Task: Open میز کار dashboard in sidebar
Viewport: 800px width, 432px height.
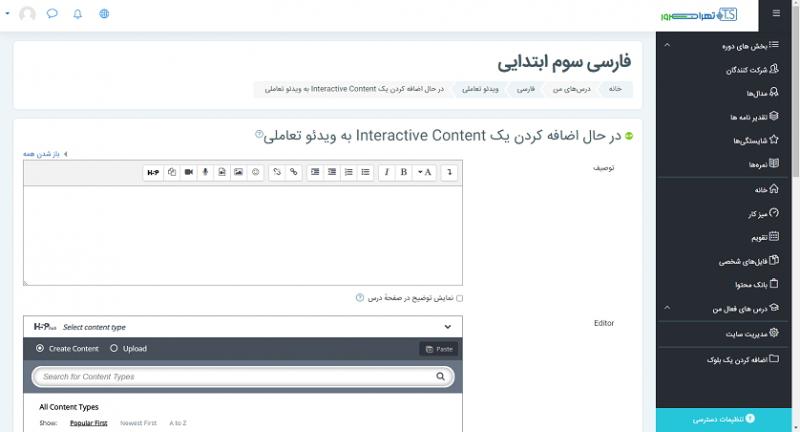Action: (x=763, y=213)
